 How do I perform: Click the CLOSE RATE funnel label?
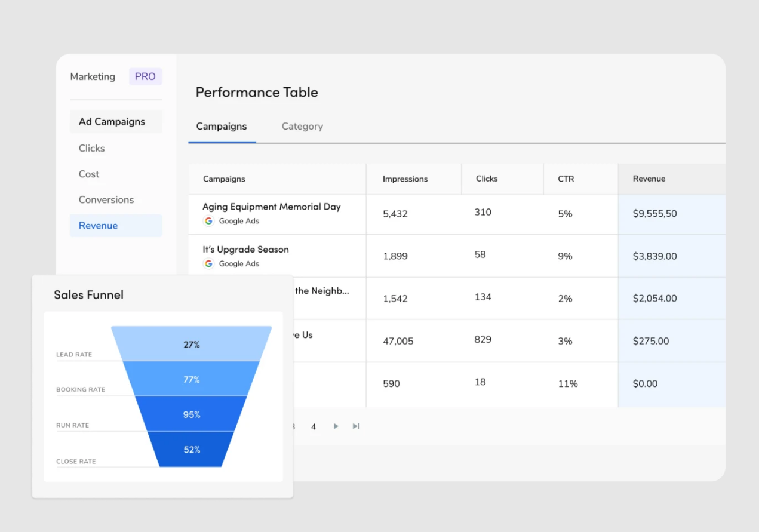click(x=76, y=462)
